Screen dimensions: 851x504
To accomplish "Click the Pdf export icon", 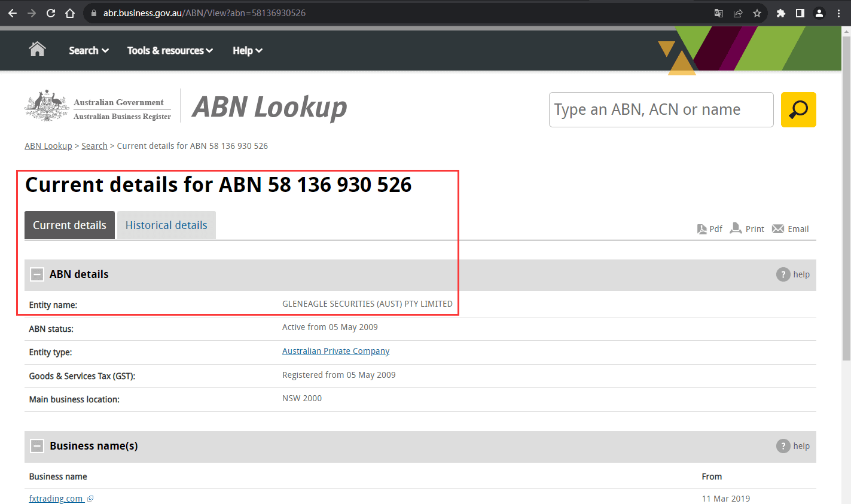I will pyautogui.click(x=702, y=229).
